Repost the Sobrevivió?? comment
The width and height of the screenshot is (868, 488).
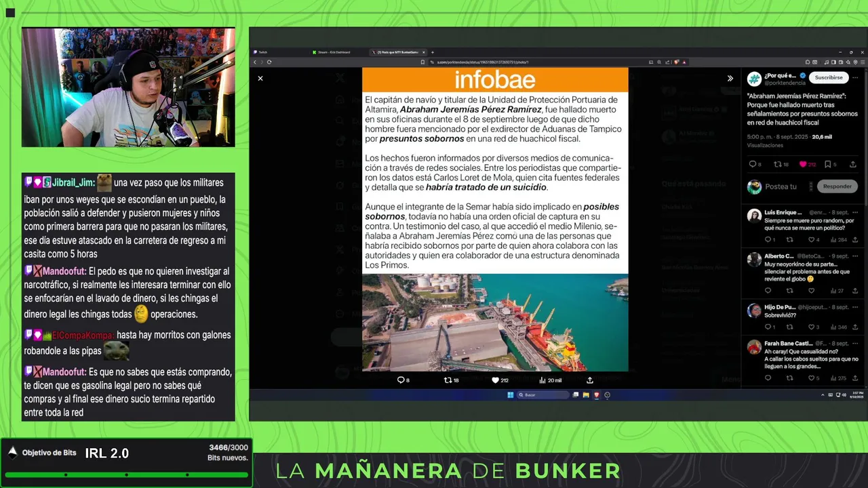(789, 327)
